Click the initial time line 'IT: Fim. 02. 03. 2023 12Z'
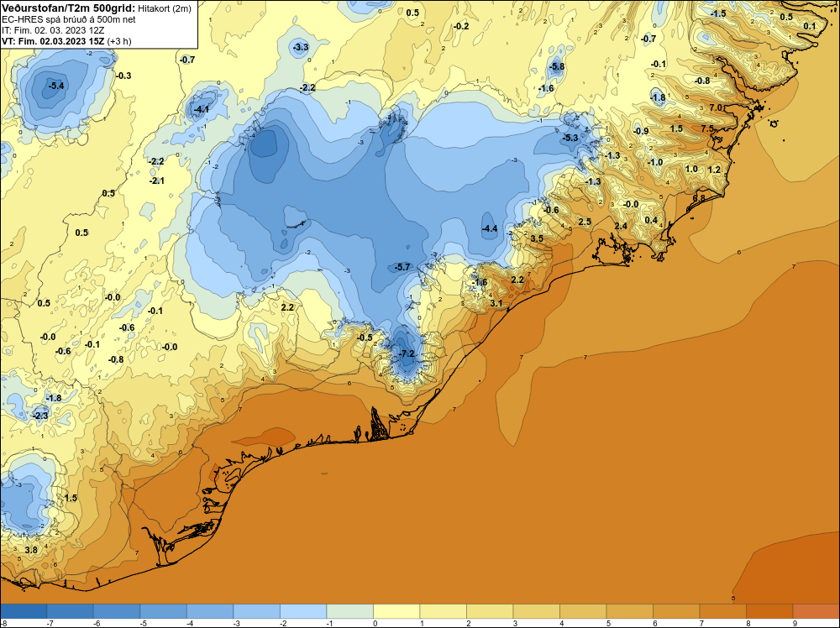Viewport: 840px width, 628px height. pos(53,30)
